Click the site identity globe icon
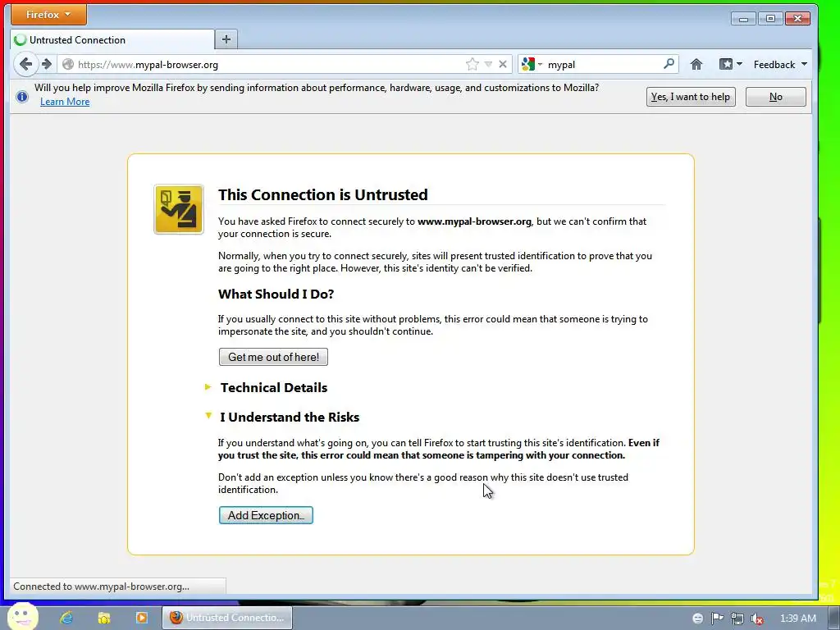 (x=68, y=64)
